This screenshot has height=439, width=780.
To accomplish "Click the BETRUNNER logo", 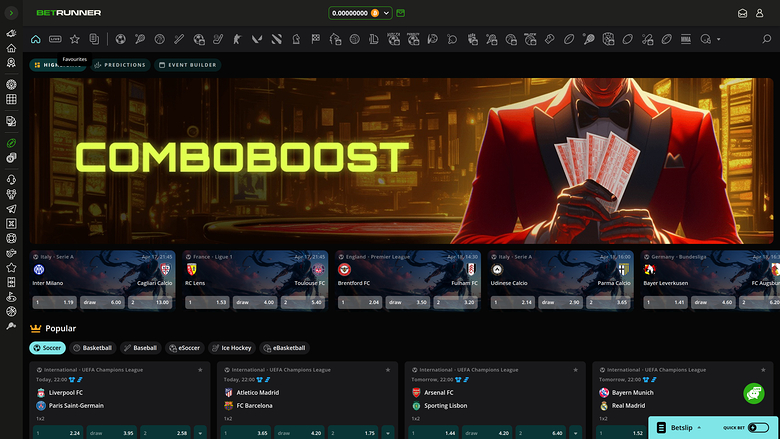I will pyautogui.click(x=69, y=13).
